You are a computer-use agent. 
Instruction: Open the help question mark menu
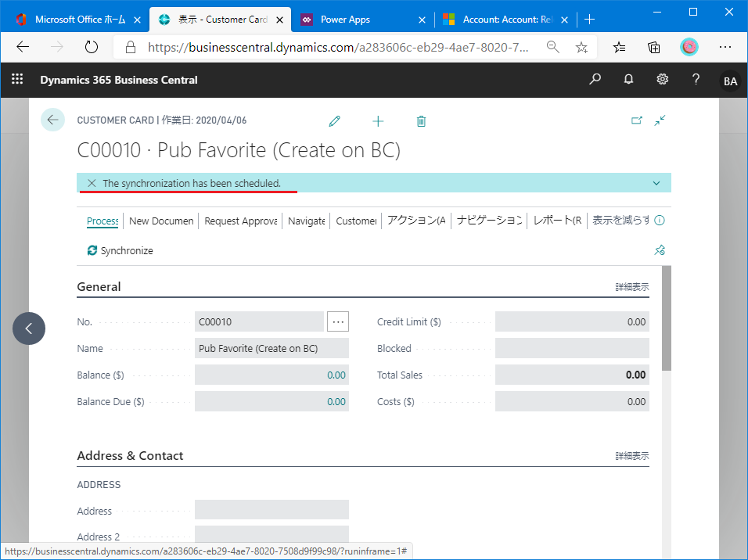pyautogui.click(x=696, y=79)
